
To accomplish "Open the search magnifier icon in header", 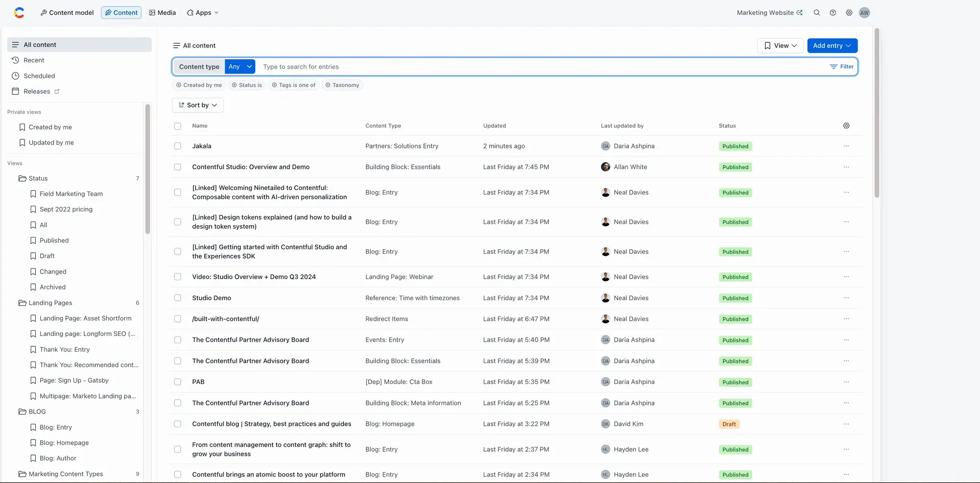I will pyautogui.click(x=817, y=13).
